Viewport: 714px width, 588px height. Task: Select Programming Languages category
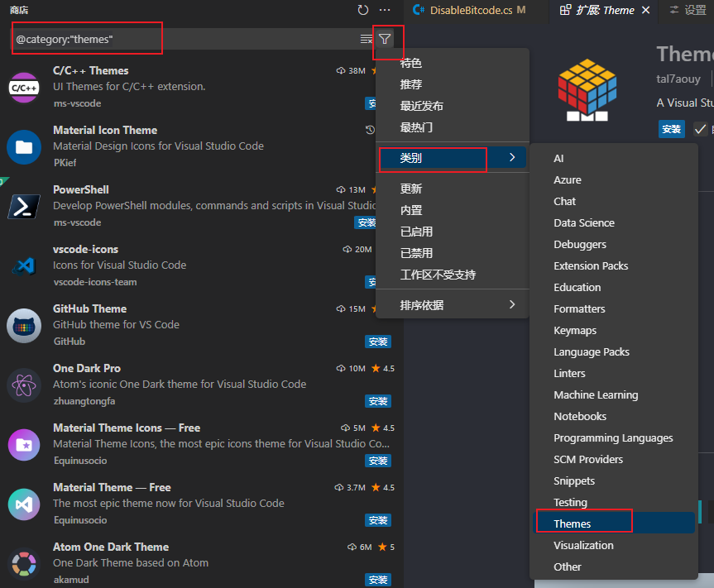[x=614, y=437]
